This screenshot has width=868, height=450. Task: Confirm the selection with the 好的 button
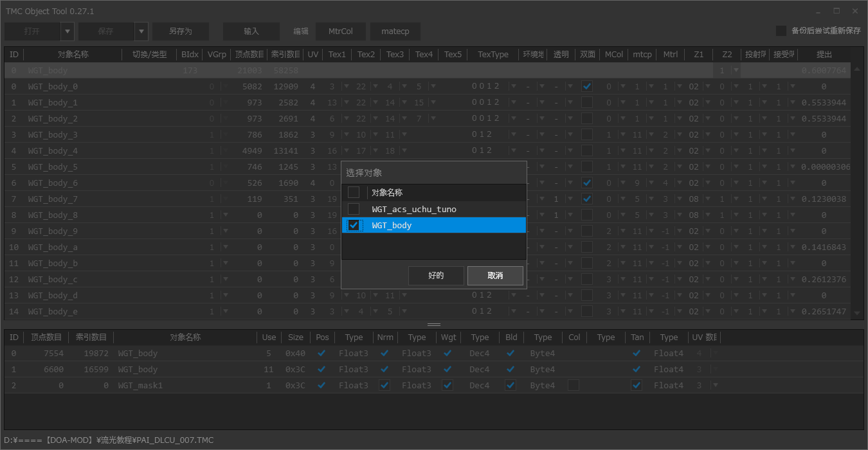tap(436, 275)
